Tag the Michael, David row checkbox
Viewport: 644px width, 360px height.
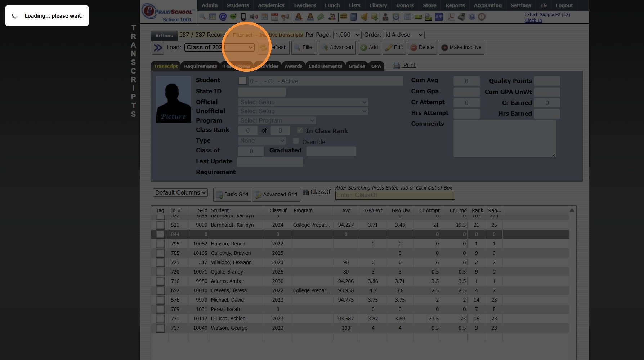[160, 300]
